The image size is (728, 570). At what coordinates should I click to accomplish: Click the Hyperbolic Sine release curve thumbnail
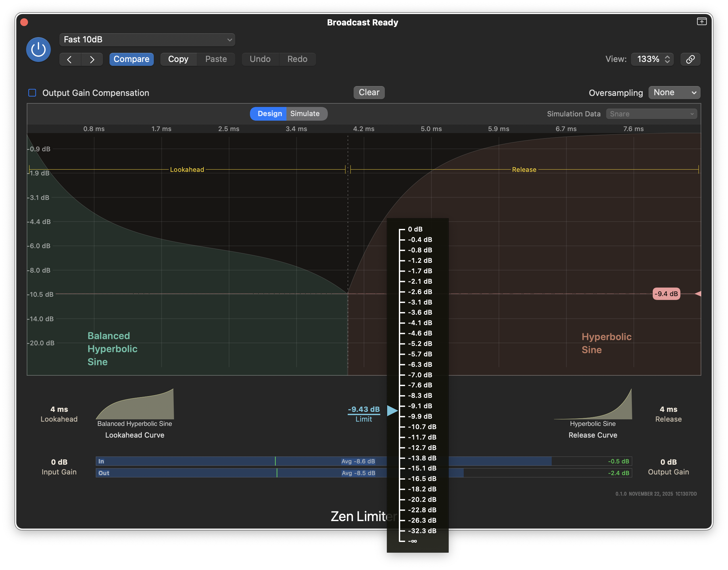pyautogui.click(x=593, y=404)
